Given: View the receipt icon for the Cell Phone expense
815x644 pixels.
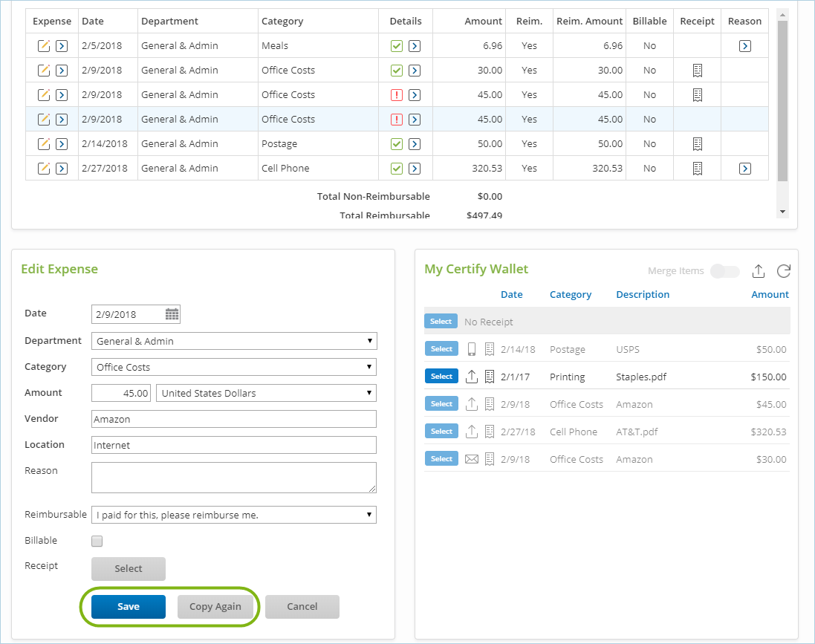Looking at the screenshot, I should 698,168.
